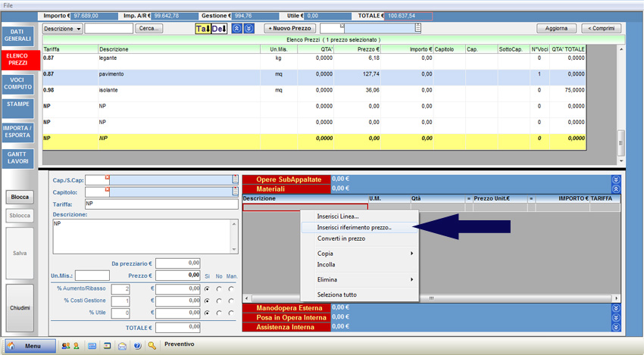
Task: Open the help question mark icon
Action: (x=137, y=346)
